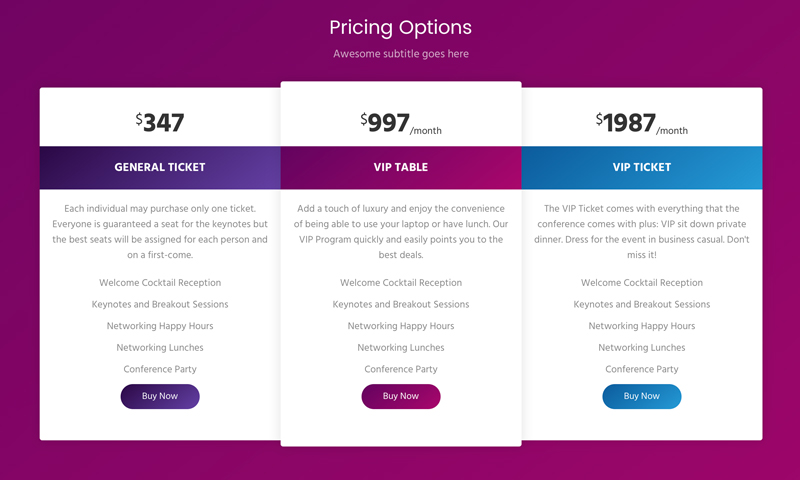This screenshot has height=480, width=800.
Task: Click the 'Awesome subtitle goes here' text
Action: (401, 54)
